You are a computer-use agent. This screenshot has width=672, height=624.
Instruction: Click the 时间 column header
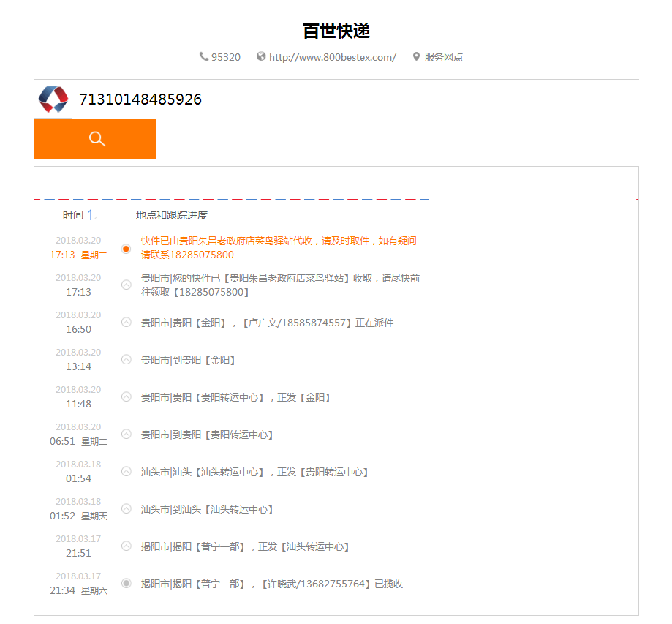point(73,215)
